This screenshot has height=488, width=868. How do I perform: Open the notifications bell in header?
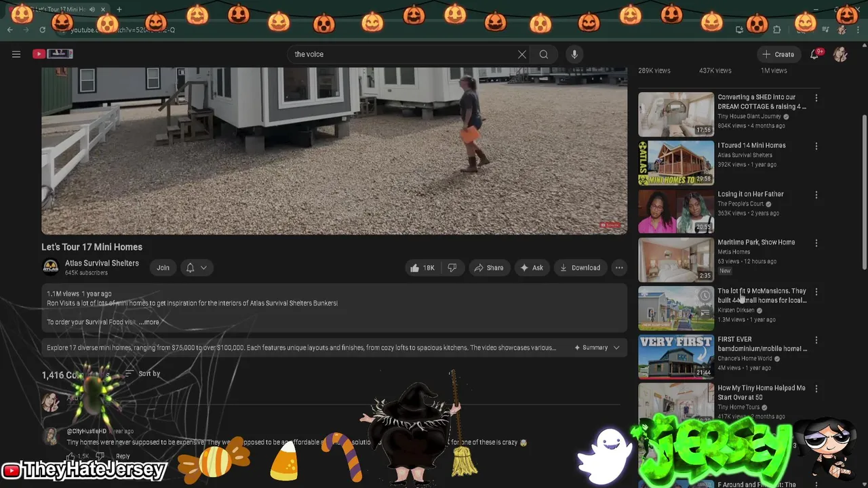pyautogui.click(x=814, y=54)
